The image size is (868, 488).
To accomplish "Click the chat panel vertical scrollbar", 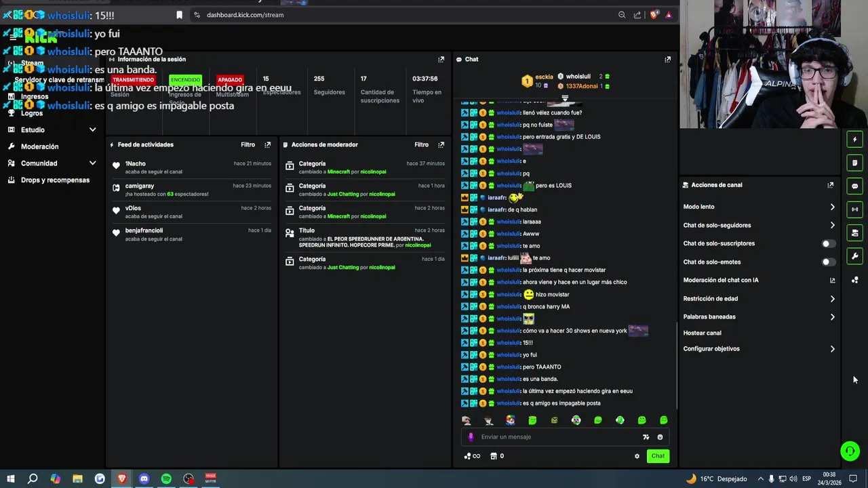I will (676, 366).
